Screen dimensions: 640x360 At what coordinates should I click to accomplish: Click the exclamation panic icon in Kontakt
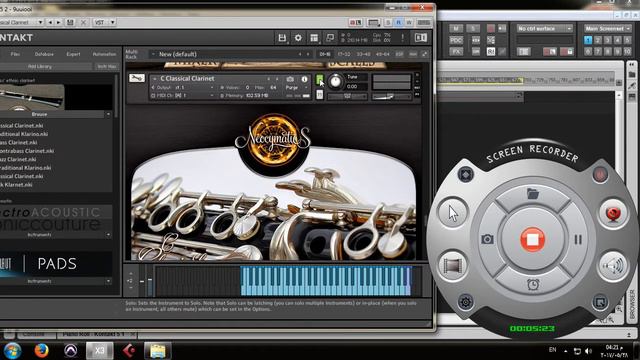pos(402,38)
